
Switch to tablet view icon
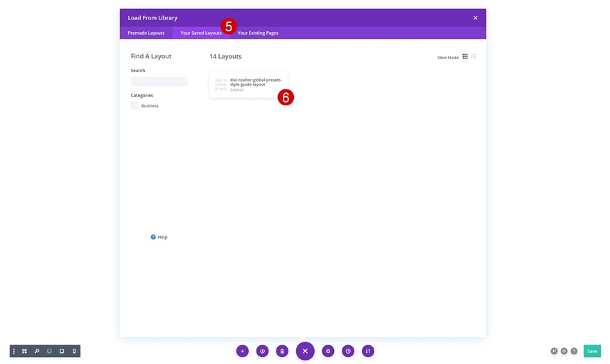point(62,351)
